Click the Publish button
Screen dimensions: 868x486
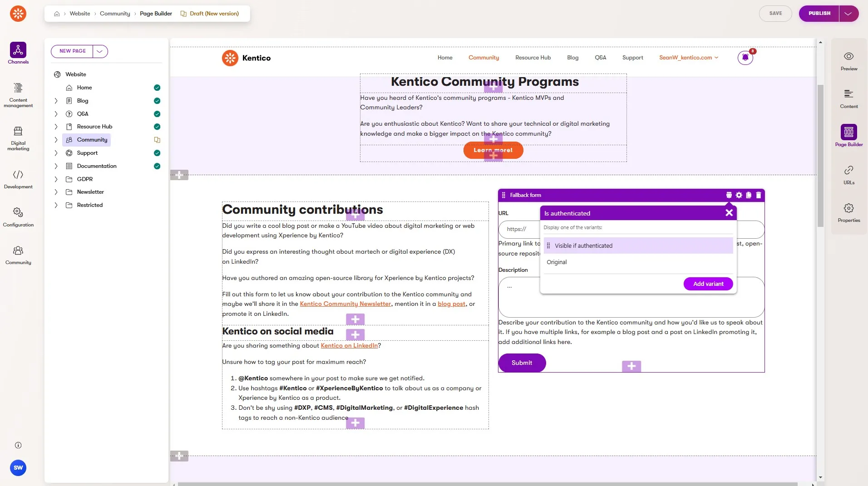[819, 14]
